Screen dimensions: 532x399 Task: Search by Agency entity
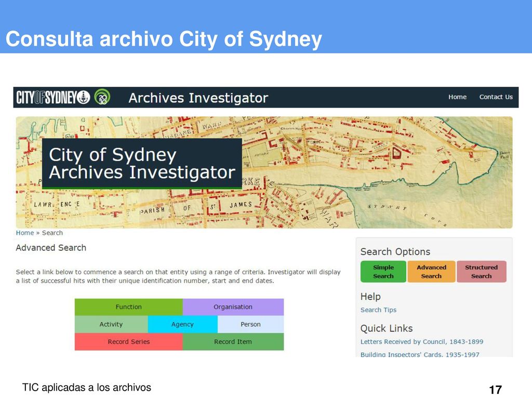coord(182,324)
